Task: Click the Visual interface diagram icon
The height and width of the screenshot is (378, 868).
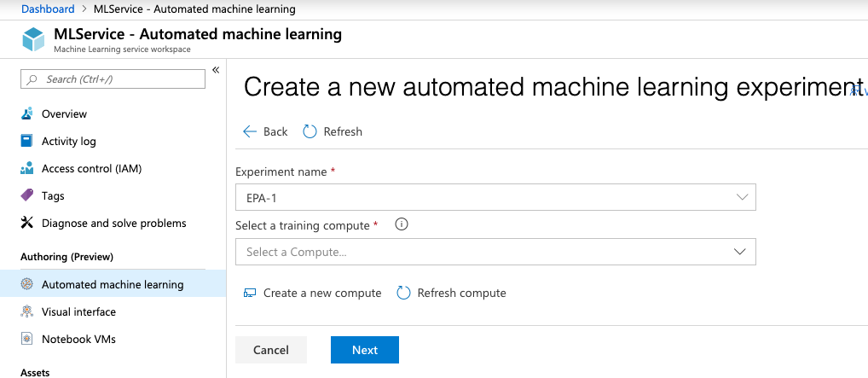Action: click(26, 311)
